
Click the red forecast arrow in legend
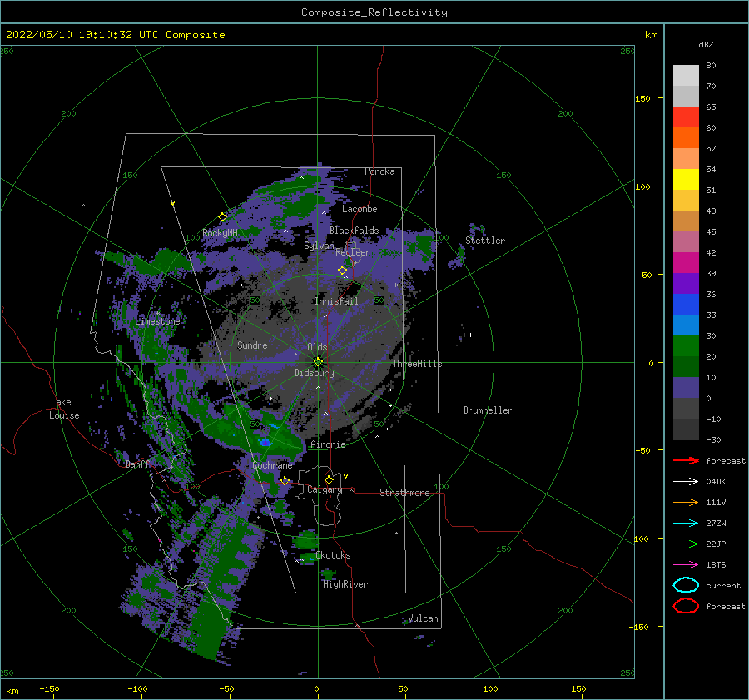click(x=686, y=460)
